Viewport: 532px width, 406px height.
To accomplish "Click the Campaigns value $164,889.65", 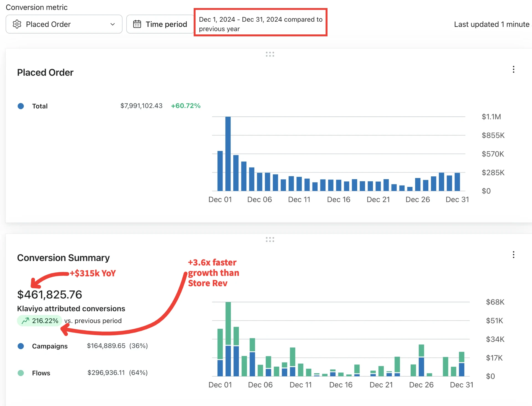I will click(x=106, y=346).
